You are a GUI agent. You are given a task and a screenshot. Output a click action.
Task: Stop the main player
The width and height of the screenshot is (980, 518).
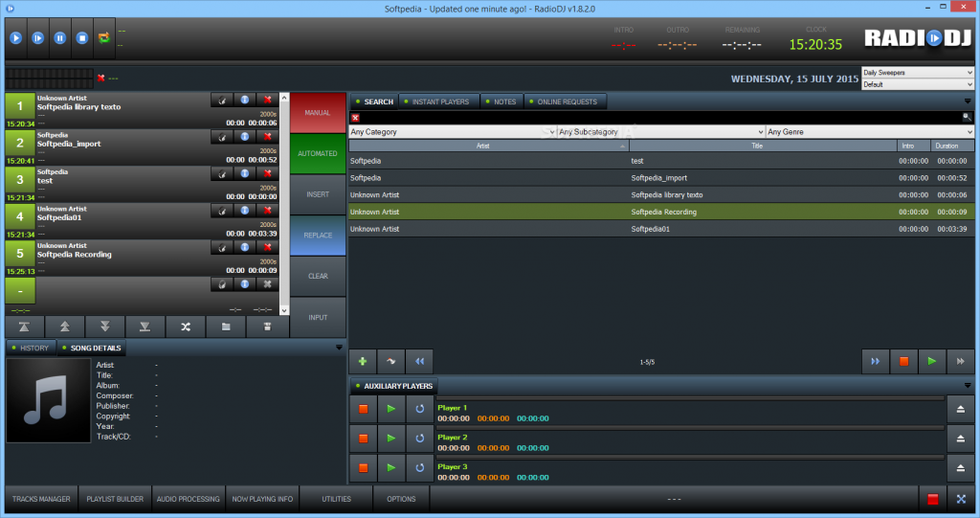click(x=82, y=38)
